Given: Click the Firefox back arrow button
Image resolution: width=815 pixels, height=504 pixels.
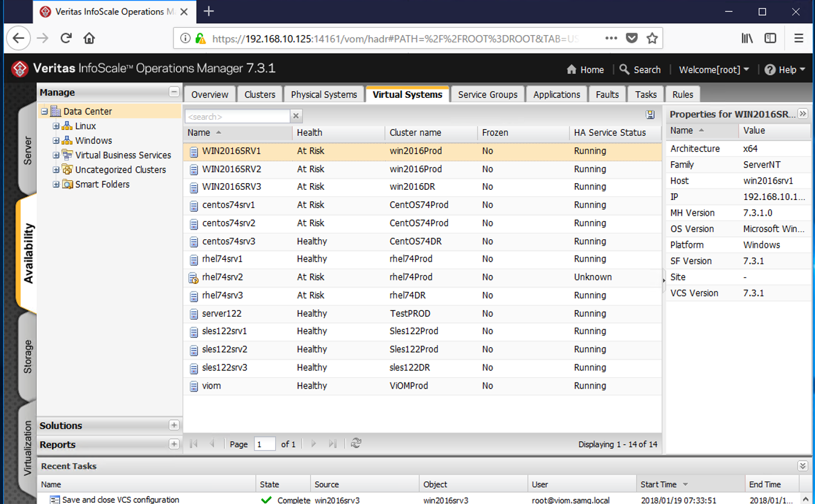Looking at the screenshot, I should coord(19,38).
